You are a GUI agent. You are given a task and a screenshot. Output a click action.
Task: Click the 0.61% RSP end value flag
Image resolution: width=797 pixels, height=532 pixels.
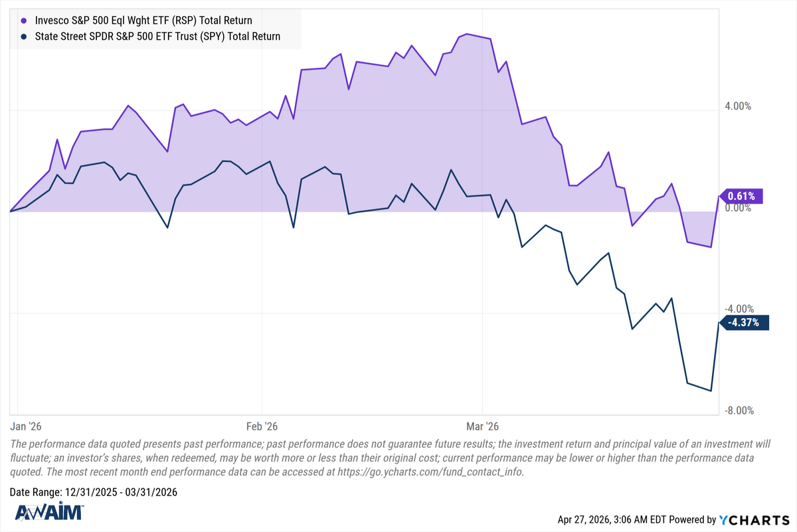(741, 196)
